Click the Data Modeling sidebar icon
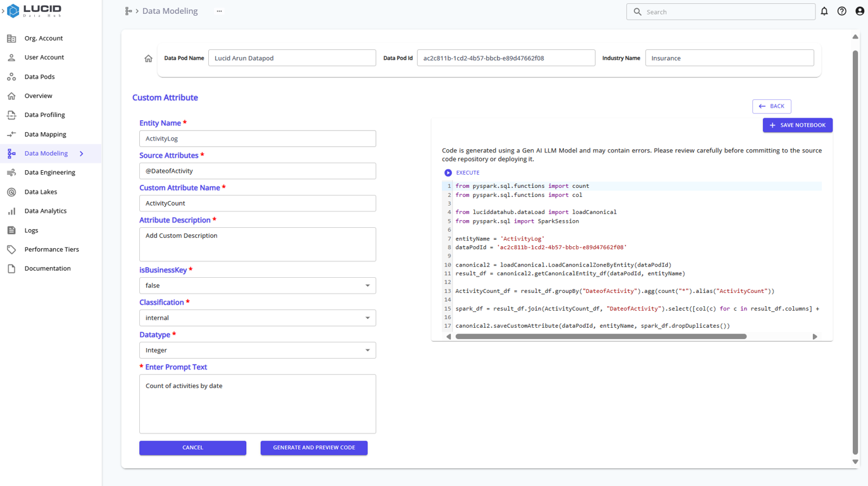Image resolution: width=868 pixels, height=486 pixels. 11,154
